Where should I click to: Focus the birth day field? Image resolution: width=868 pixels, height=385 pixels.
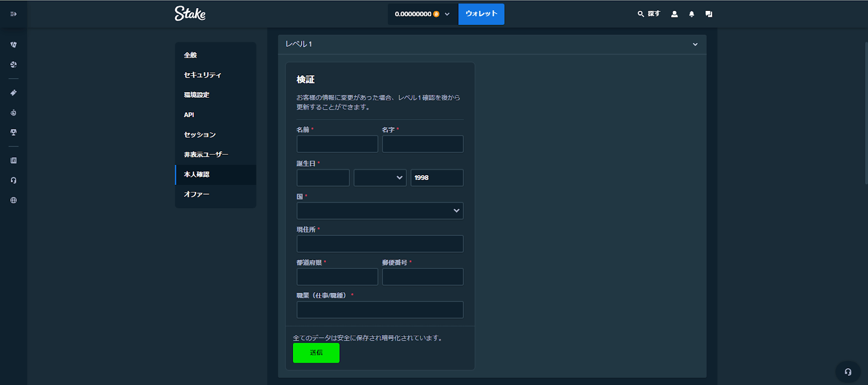pyautogui.click(x=323, y=178)
